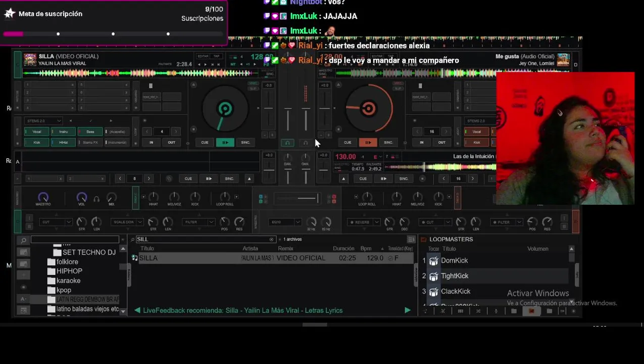Sort tracks by Artista column header
This screenshot has width=644, height=364.
[250, 249]
